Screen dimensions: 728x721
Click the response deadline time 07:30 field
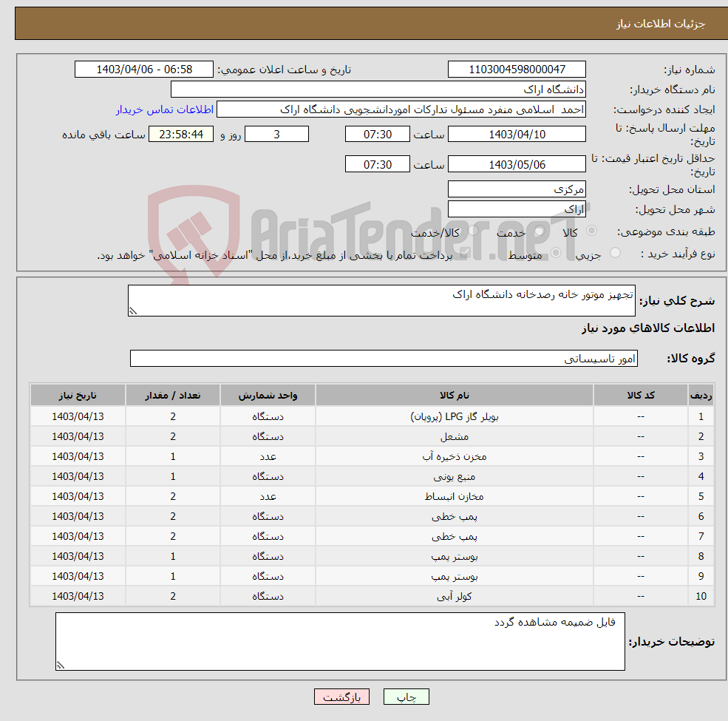point(378,135)
